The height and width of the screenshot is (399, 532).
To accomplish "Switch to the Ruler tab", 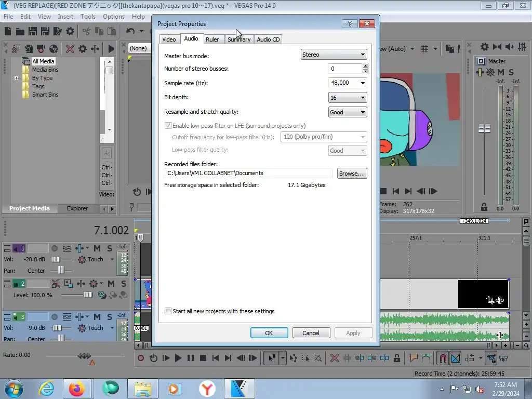I will point(212,39).
